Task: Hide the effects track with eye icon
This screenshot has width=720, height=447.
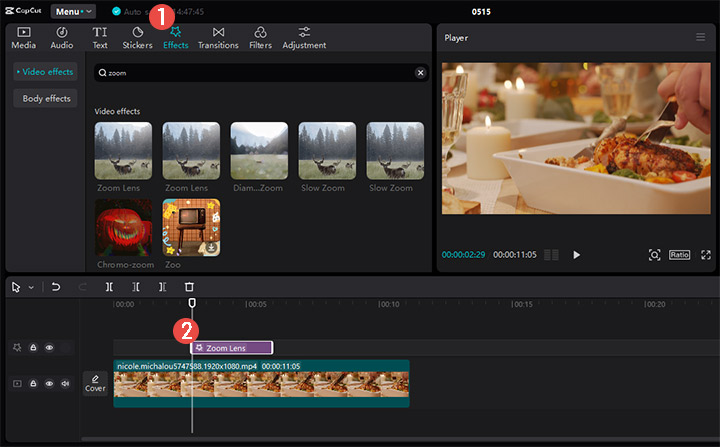Action: pos(49,348)
